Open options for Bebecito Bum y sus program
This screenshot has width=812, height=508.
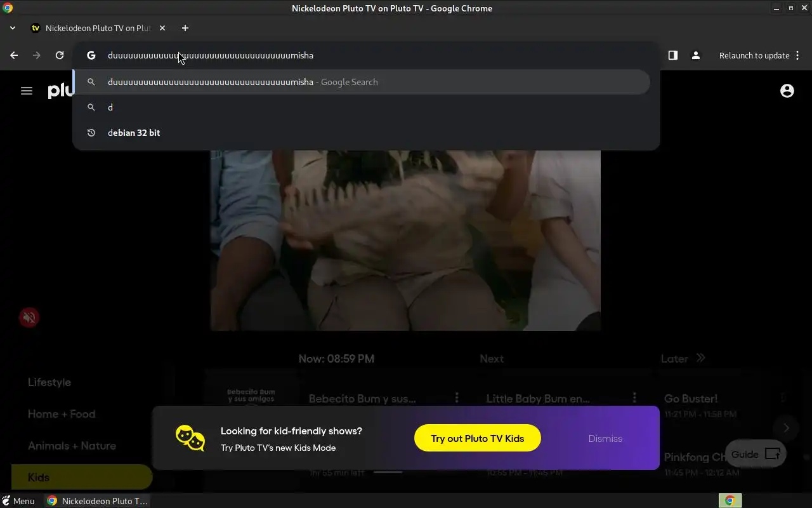coord(457,398)
